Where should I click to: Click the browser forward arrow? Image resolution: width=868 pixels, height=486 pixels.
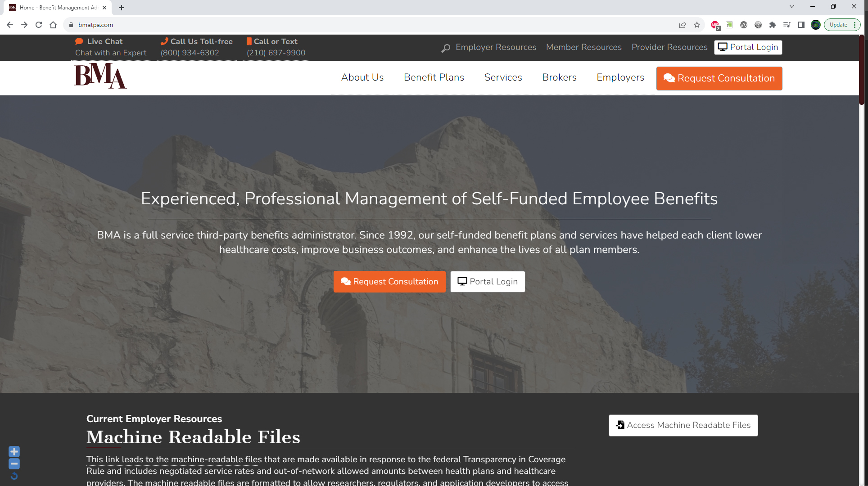24,25
